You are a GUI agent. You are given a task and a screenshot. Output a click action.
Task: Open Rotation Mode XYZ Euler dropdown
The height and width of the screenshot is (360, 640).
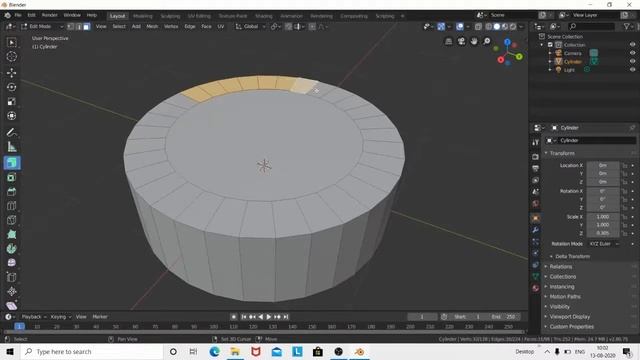point(603,244)
